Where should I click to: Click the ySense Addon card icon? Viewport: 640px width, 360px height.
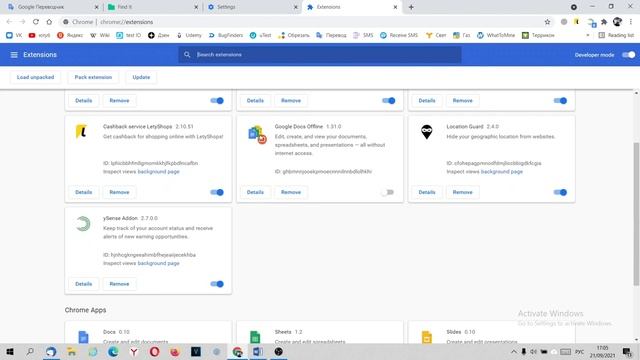point(83,224)
